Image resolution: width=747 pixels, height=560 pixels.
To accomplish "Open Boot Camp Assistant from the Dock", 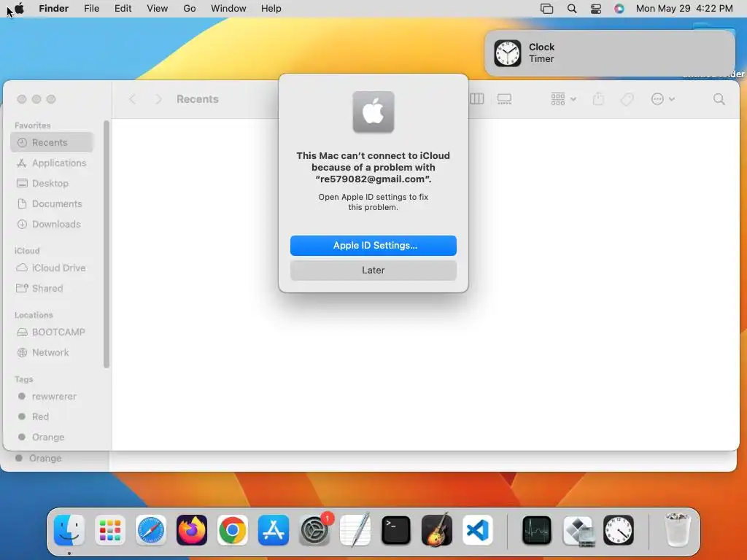I will tap(578, 530).
